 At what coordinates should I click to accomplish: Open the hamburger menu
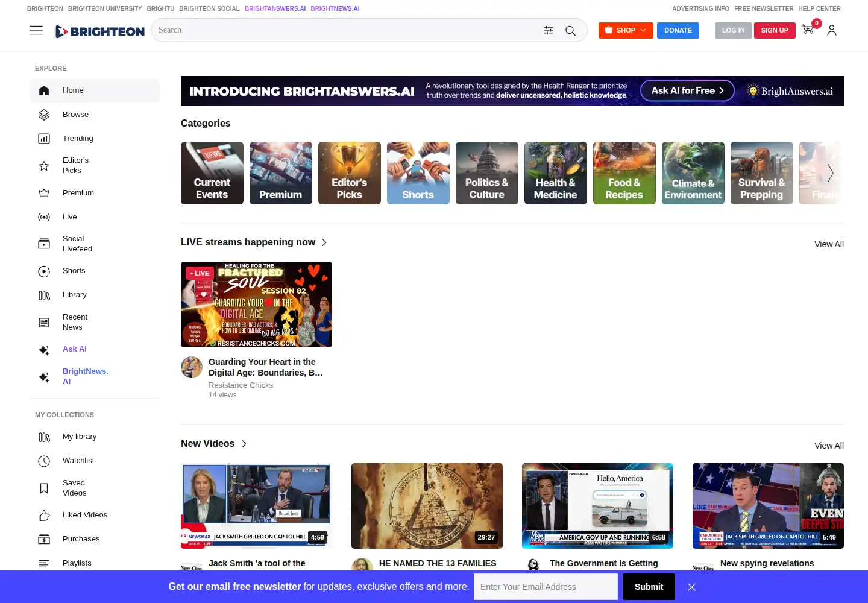click(x=36, y=30)
